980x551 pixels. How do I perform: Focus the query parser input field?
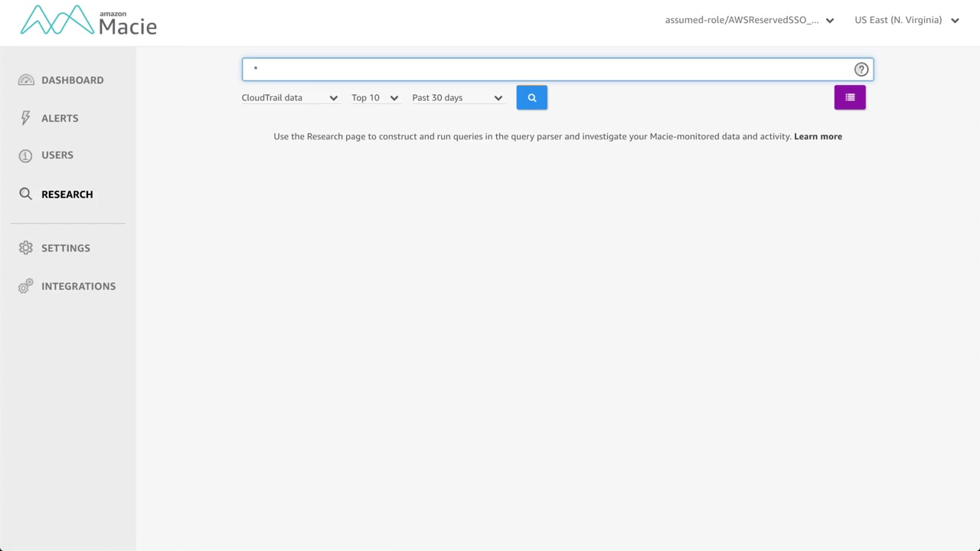(557, 70)
